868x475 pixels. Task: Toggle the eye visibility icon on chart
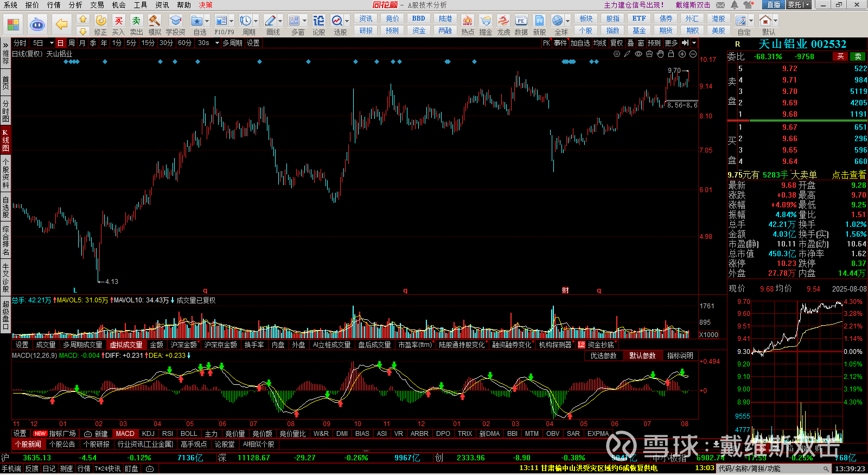639,54
